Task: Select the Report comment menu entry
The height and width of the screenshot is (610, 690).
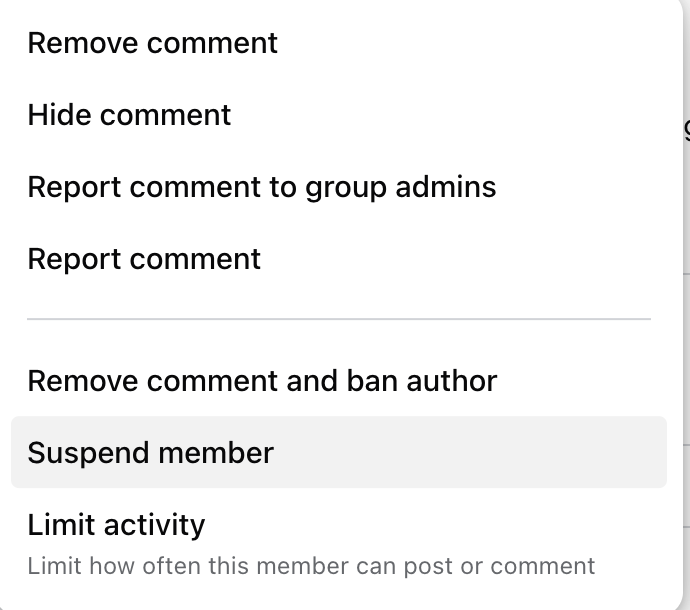Action: point(144,259)
